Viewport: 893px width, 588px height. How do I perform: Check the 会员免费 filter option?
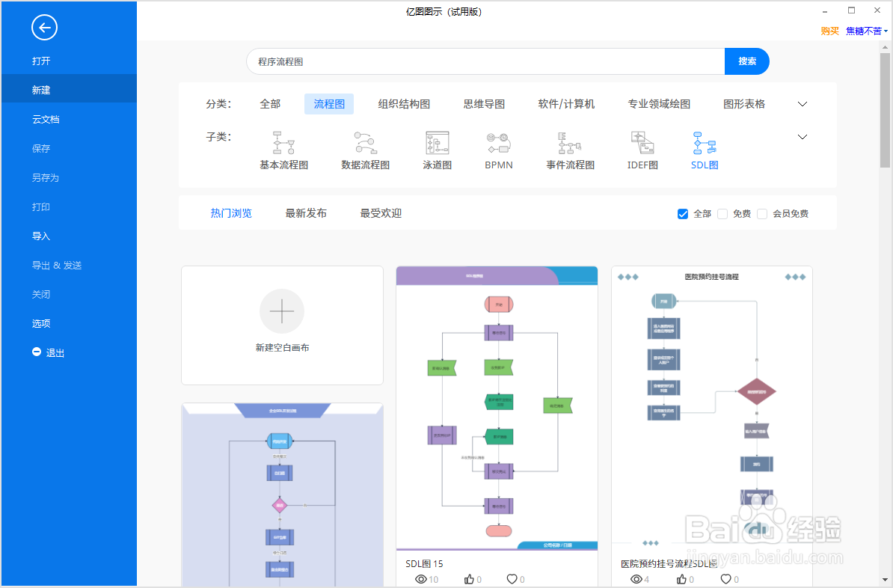click(x=762, y=213)
